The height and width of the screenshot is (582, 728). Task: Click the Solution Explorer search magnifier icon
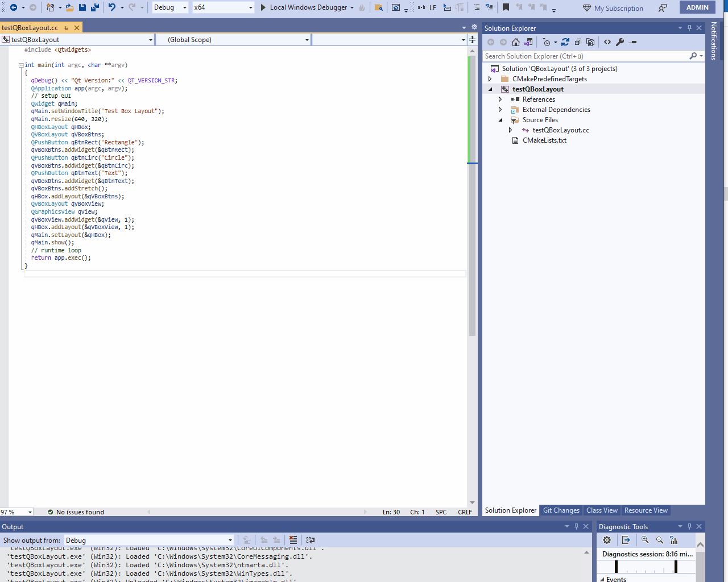[x=693, y=56]
